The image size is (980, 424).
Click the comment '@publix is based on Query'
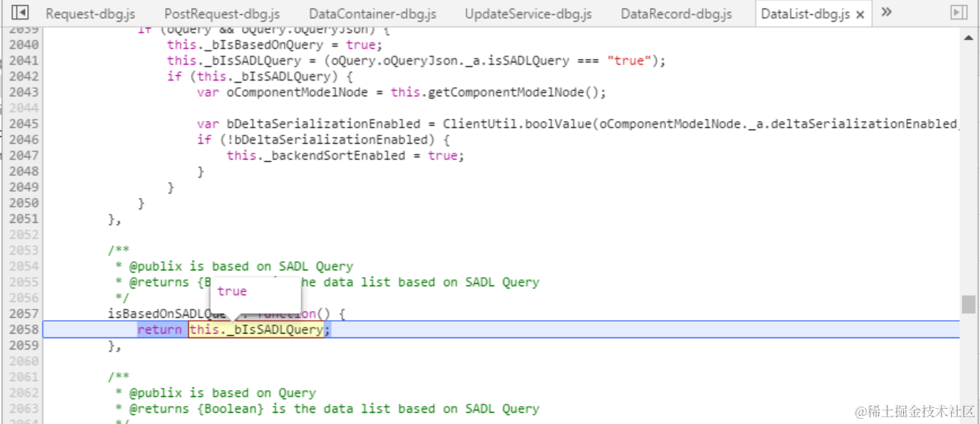[222, 393]
